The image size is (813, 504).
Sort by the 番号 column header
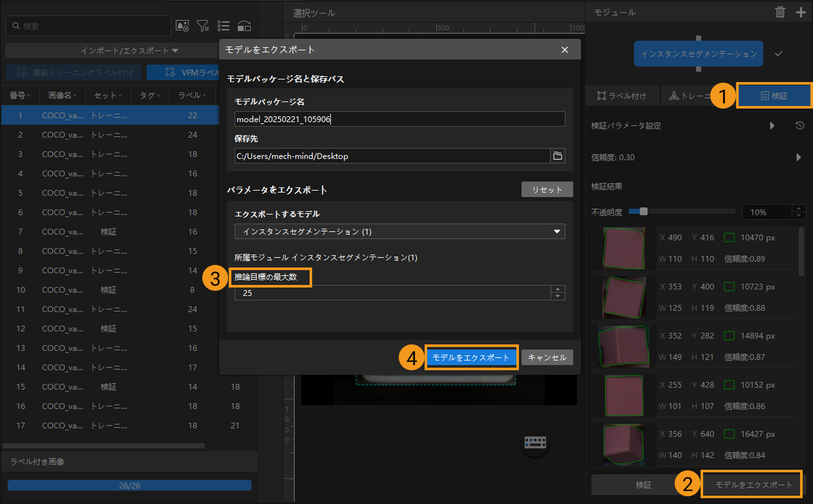click(19, 95)
